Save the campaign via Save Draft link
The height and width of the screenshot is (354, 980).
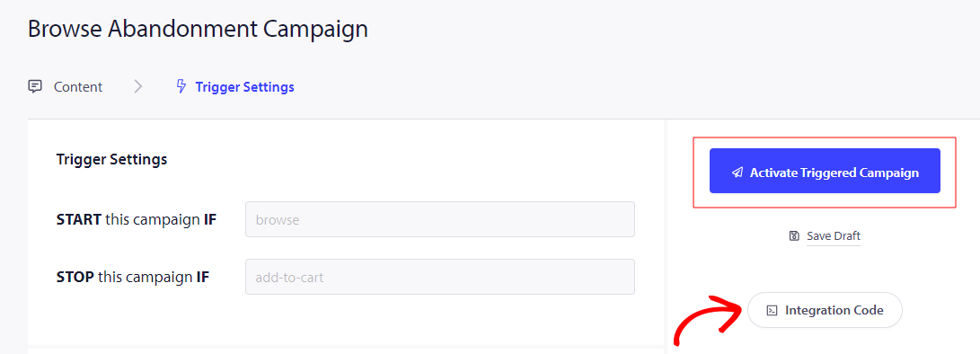point(833,235)
